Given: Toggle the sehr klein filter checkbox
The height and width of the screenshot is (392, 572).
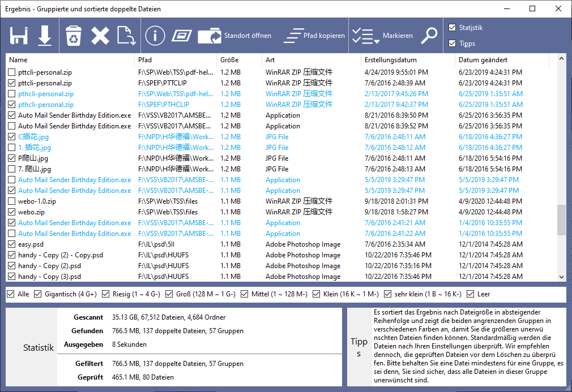Looking at the screenshot, I should tap(387, 294).
